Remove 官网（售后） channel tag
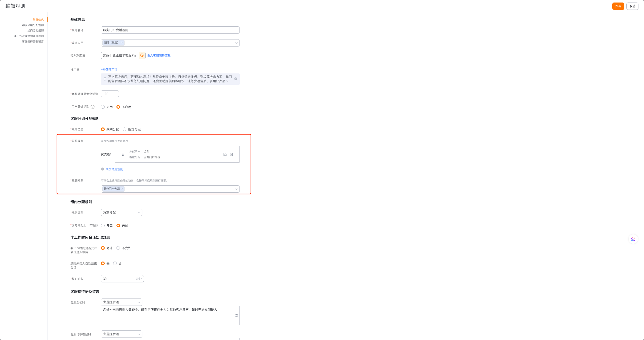 pos(122,43)
